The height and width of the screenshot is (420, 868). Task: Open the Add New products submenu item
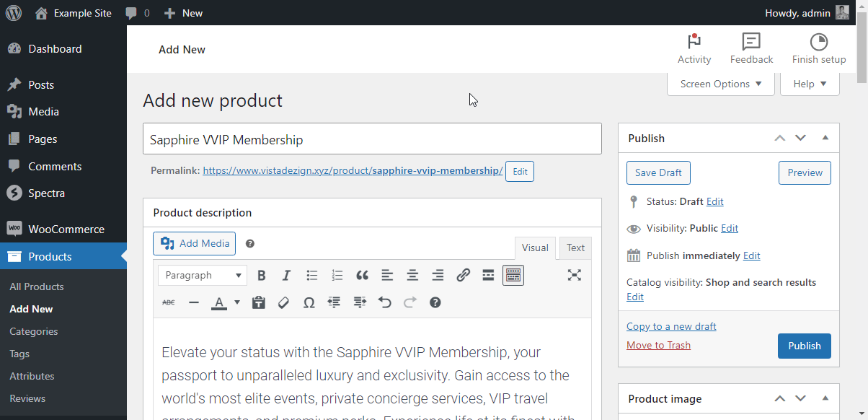31,309
